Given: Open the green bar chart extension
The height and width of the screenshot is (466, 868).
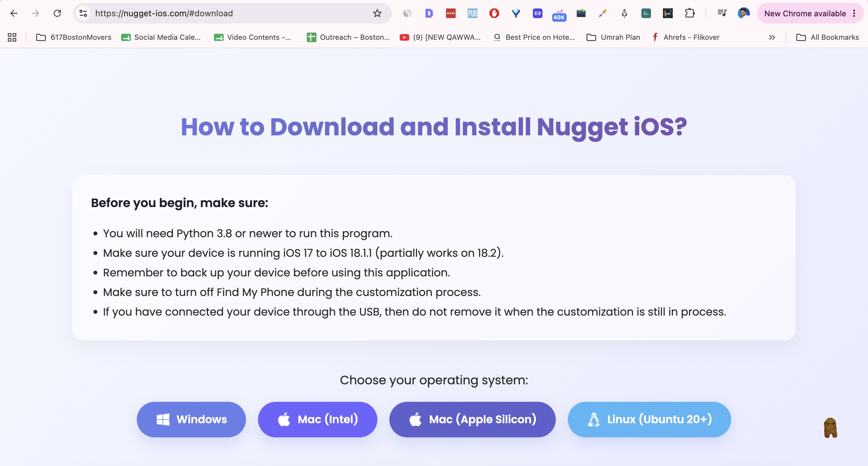Looking at the screenshot, I should tap(646, 13).
